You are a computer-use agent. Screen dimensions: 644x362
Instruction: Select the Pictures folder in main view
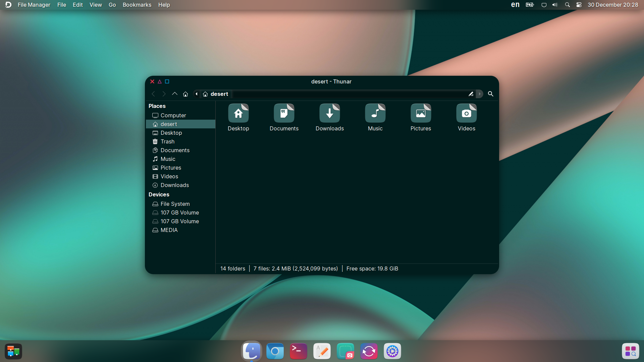(421, 118)
